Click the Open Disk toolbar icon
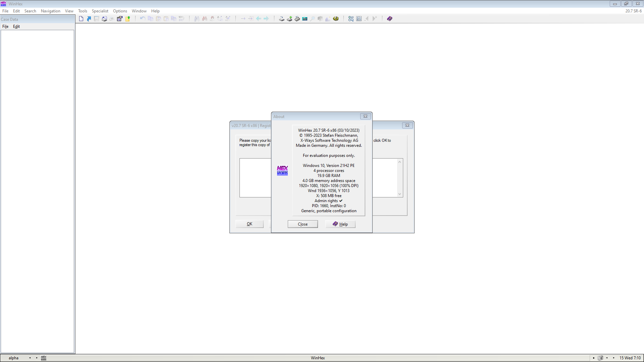Screen dimensions: 644x362 (282, 19)
